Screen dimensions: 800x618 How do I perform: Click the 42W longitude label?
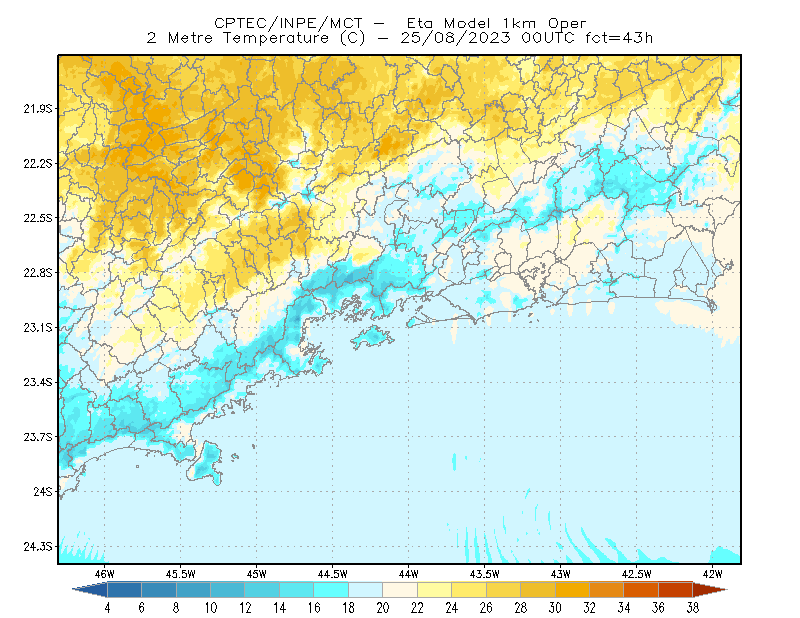pos(713,574)
